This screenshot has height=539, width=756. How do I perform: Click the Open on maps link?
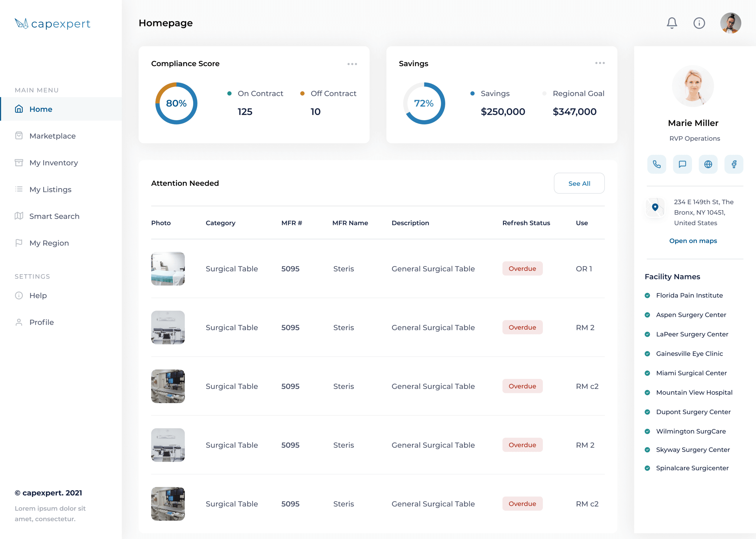tap(693, 241)
